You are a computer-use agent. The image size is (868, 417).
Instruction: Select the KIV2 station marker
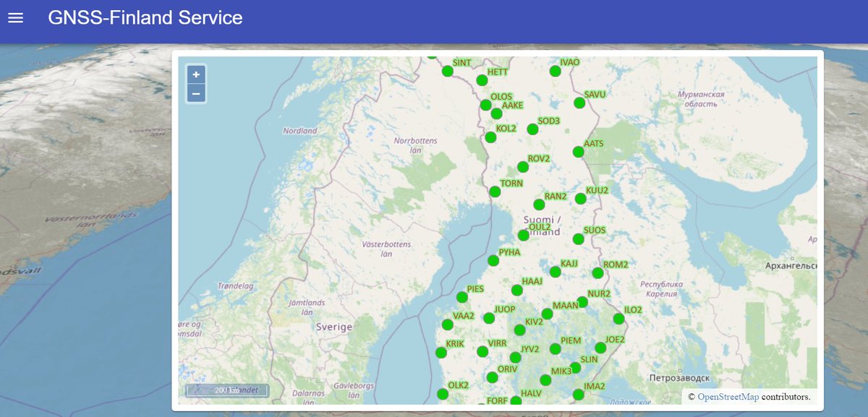(519, 330)
